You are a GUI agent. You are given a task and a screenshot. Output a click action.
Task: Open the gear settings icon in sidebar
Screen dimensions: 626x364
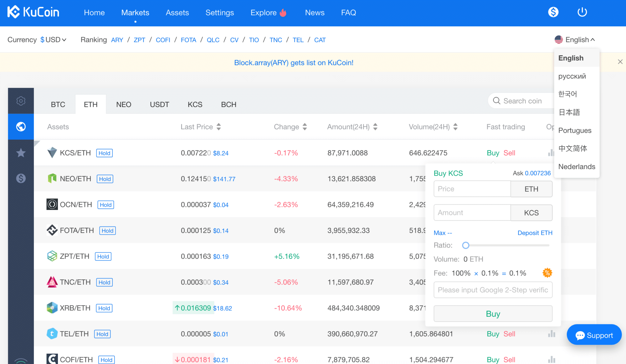(21, 101)
